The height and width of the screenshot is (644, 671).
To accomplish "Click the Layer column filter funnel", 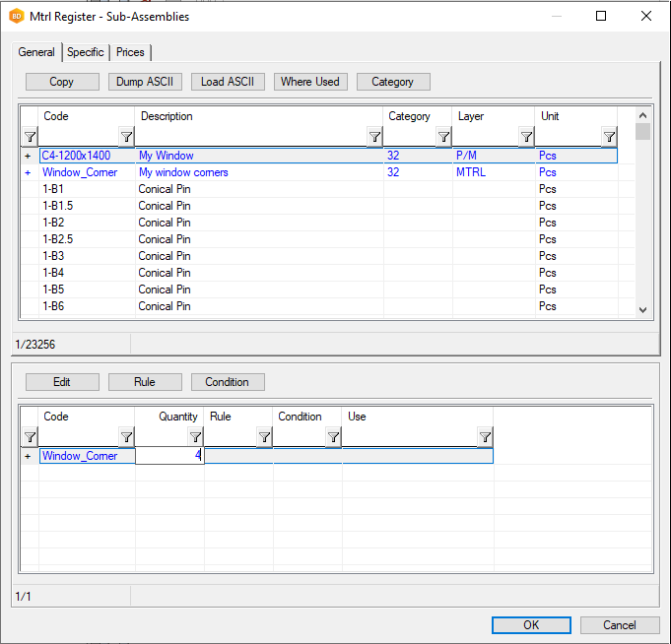I will pos(526,137).
